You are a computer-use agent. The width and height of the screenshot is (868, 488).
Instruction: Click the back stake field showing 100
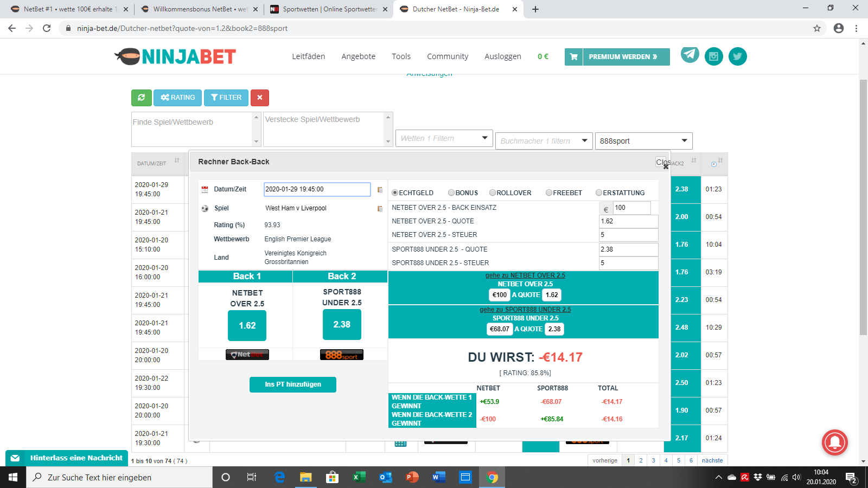point(631,208)
